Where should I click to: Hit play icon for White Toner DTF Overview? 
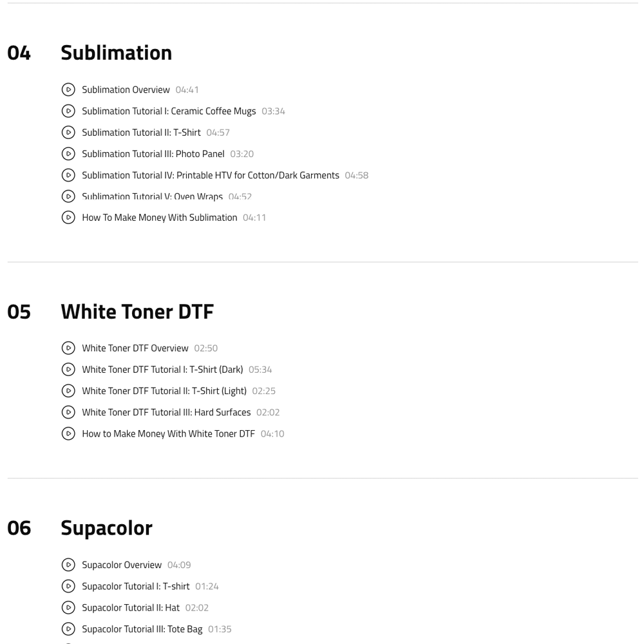coord(68,348)
